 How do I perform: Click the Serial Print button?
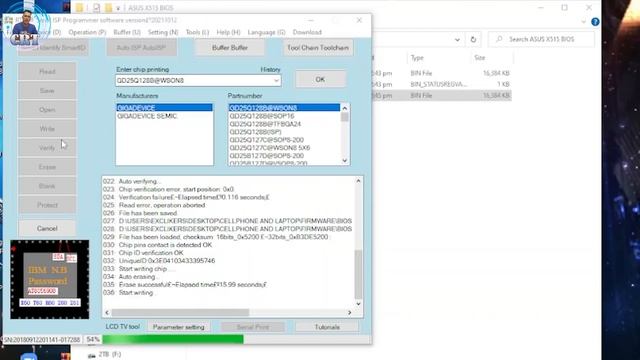coord(253,327)
